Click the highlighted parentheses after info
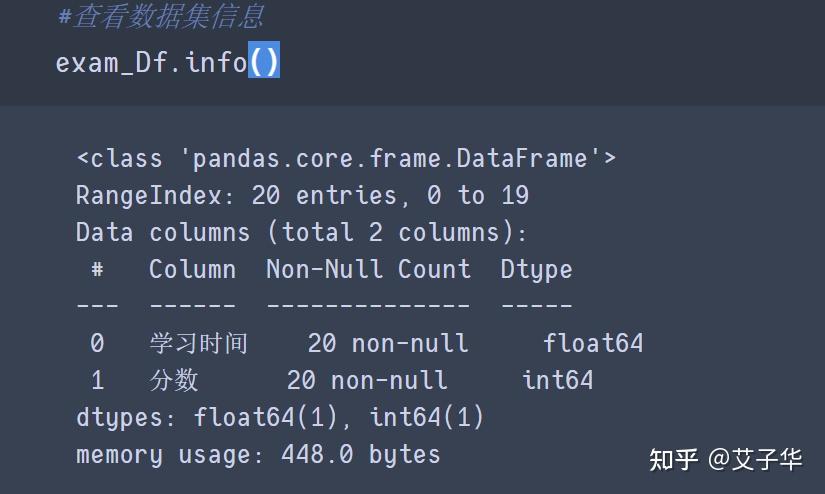The height and width of the screenshot is (494, 825). [264, 62]
